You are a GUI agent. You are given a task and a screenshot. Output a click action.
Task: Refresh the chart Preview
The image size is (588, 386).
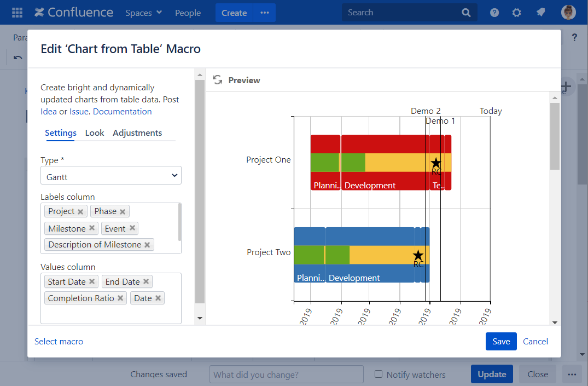click(x=217, y=79)
